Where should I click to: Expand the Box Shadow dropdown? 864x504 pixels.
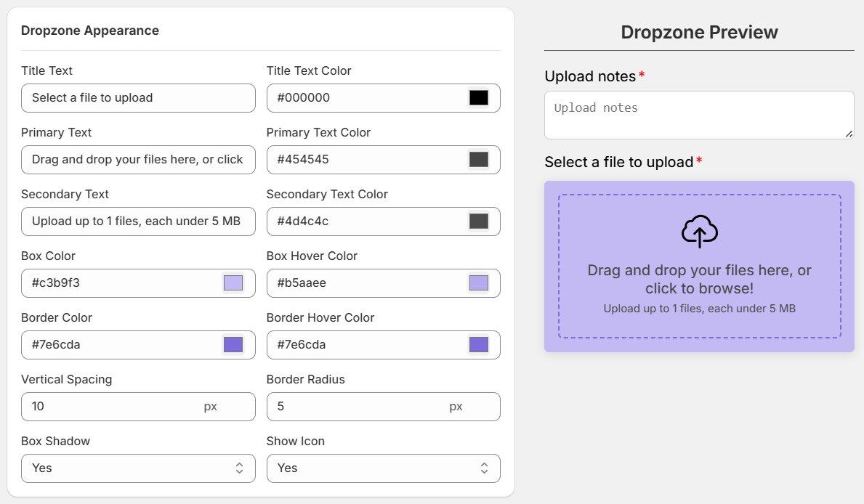click(x=138, y=468)
